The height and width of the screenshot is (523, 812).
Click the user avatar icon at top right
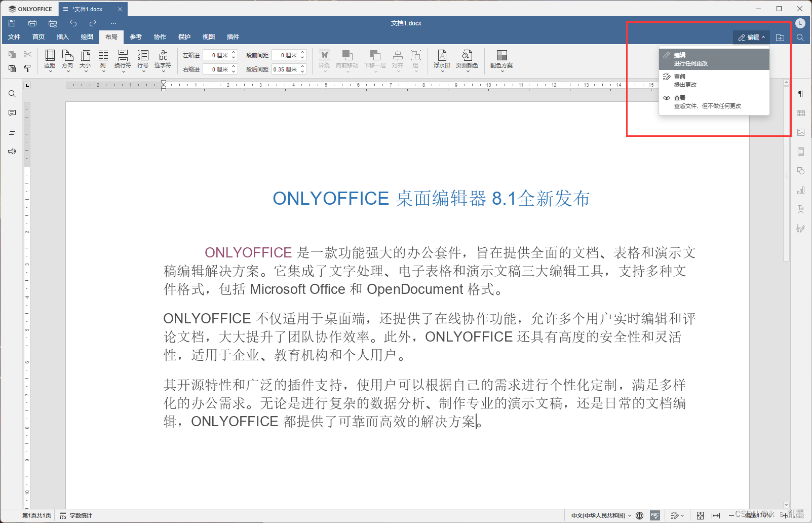click(x=800, y=23)
